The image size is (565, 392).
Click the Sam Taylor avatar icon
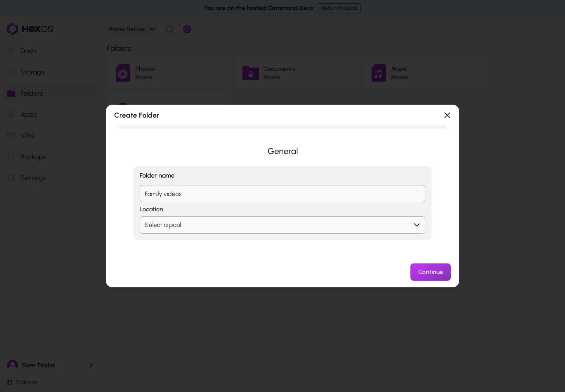[x=13, y=365]
